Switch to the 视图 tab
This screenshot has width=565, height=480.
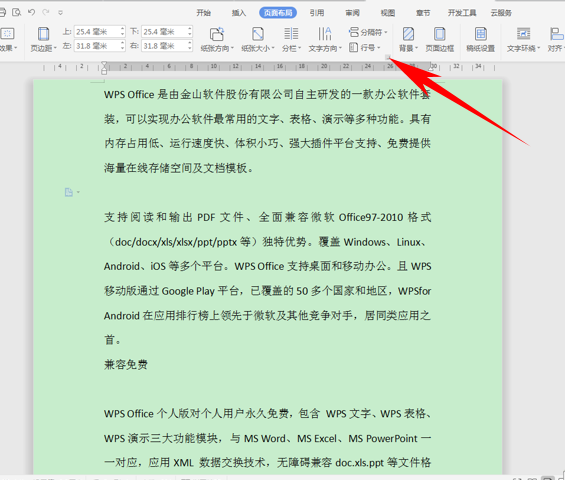388,13
